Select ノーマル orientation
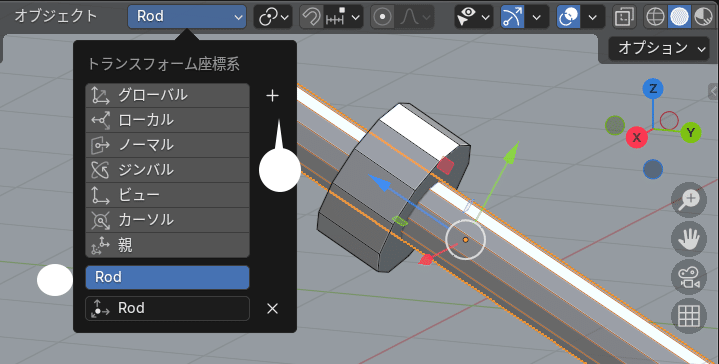Viewport: 719px width, 364px height. (x=167, y=145)
